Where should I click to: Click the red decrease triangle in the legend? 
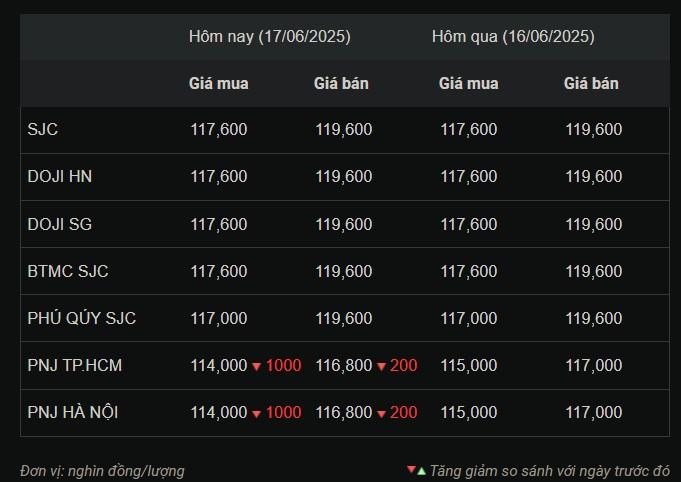(411, 469)
